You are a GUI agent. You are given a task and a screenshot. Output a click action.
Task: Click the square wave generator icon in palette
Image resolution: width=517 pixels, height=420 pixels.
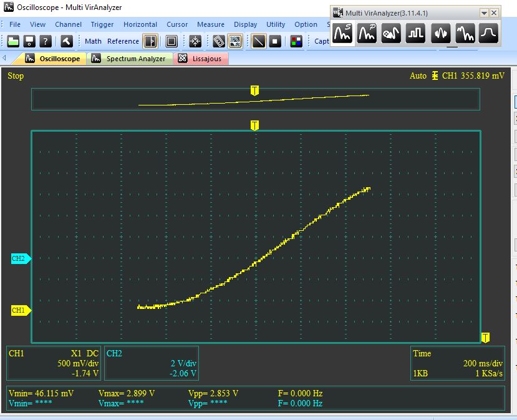pyautogui.click(x=416, y=33)
